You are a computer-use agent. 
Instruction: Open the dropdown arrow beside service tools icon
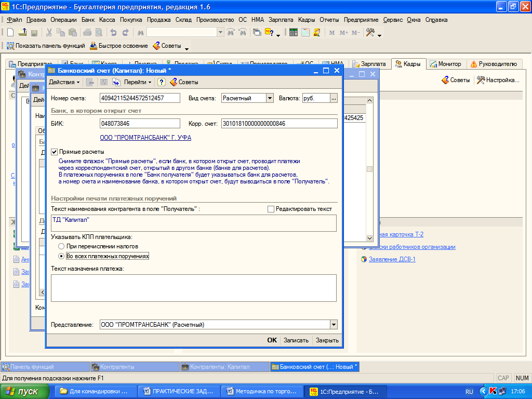pos(379,35)
